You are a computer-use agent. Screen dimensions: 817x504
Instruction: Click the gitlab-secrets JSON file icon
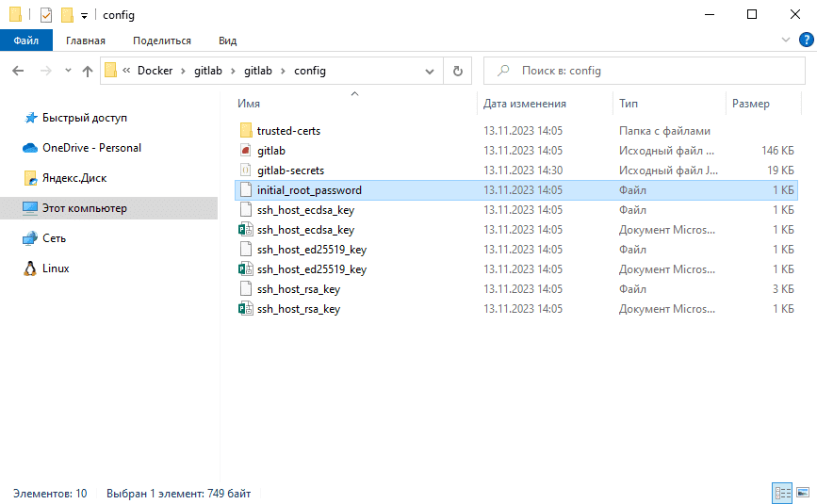pyautogui.click(x=246, y=171)
